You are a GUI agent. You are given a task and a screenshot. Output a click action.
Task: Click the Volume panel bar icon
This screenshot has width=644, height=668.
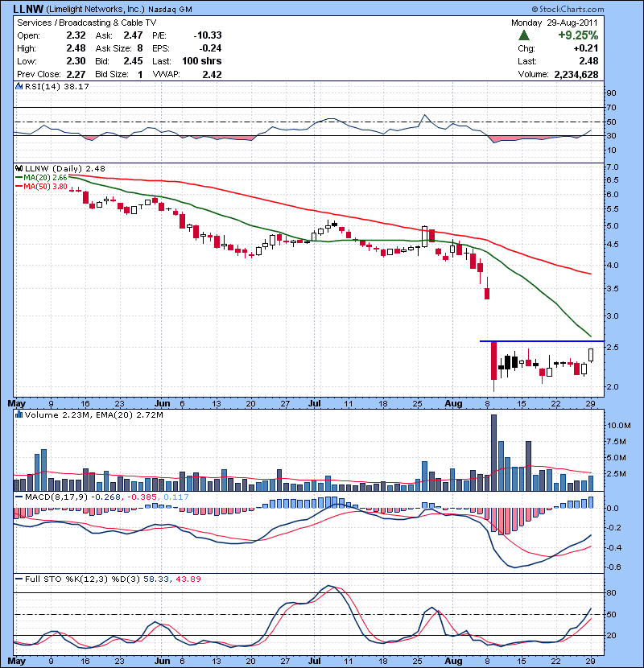tap(19, 414)
